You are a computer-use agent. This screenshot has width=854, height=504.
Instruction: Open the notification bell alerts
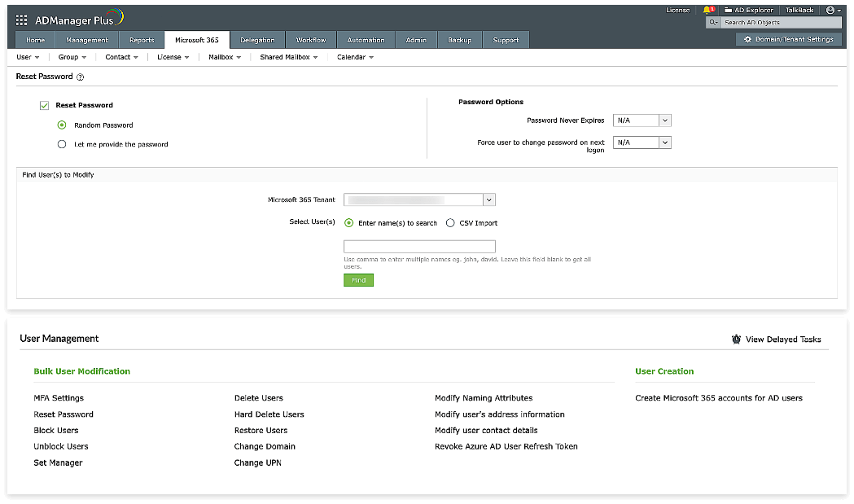coord(707,10)
